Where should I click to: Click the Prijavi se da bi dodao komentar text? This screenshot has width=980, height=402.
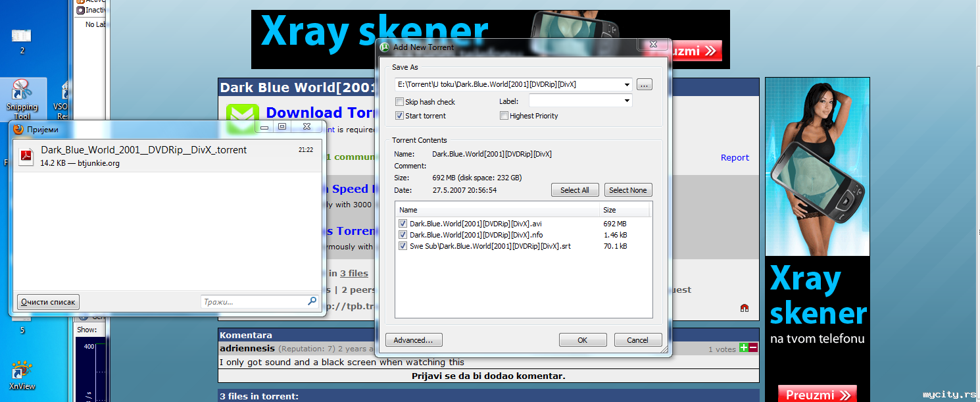489,376
